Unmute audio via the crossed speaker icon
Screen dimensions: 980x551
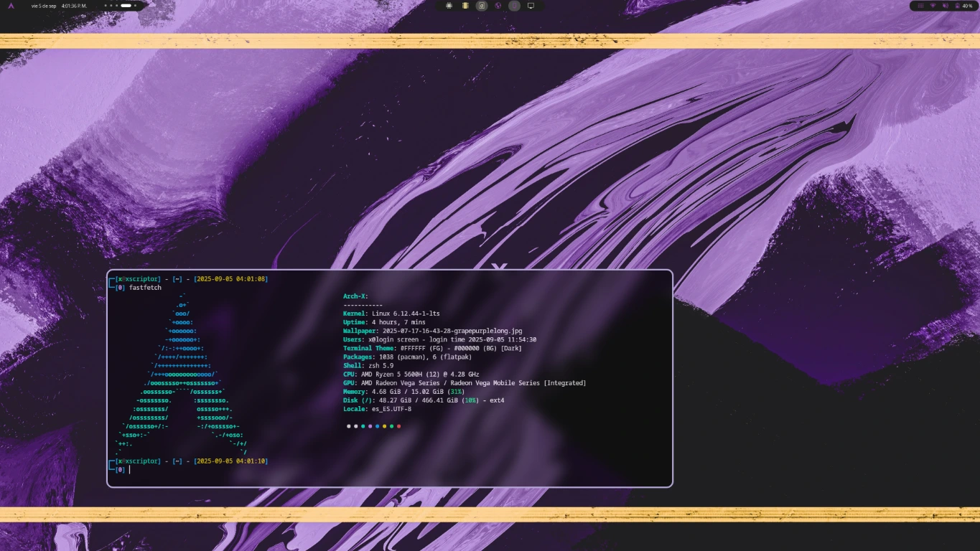click(x=946, y=6)
